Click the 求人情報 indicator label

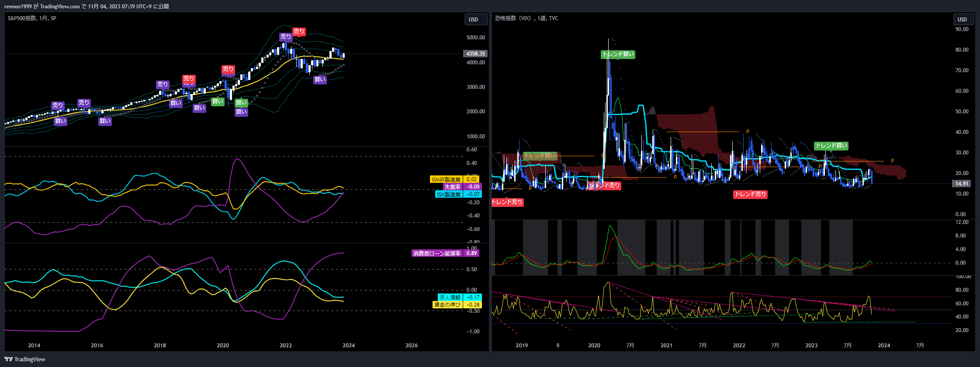(x=450, y=297)
